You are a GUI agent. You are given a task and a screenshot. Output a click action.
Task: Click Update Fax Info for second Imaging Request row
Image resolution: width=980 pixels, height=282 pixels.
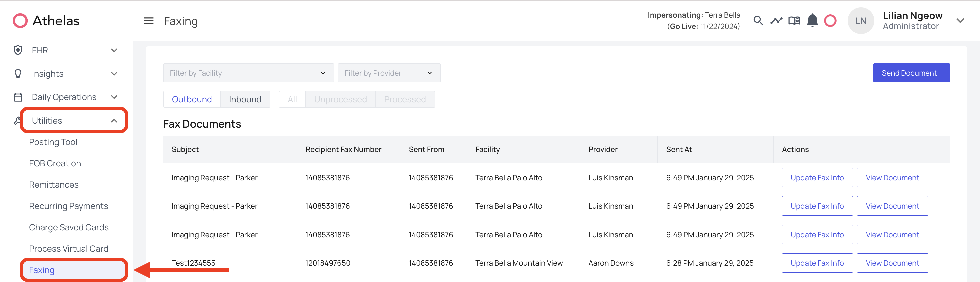coord(817,206)
